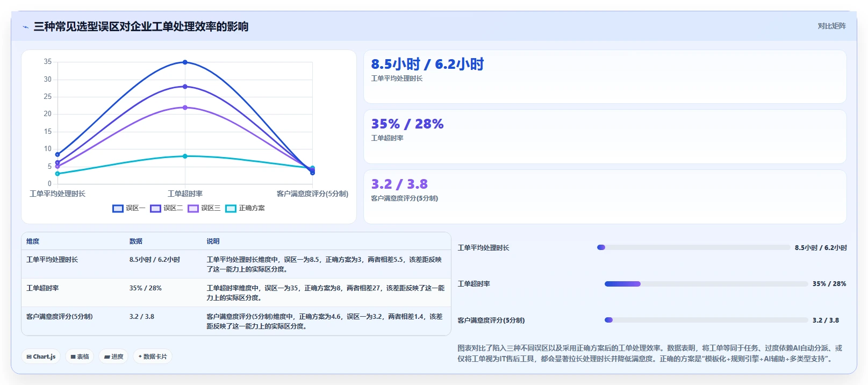Click the 误区二 peak data point at 28

coord(185,87)
